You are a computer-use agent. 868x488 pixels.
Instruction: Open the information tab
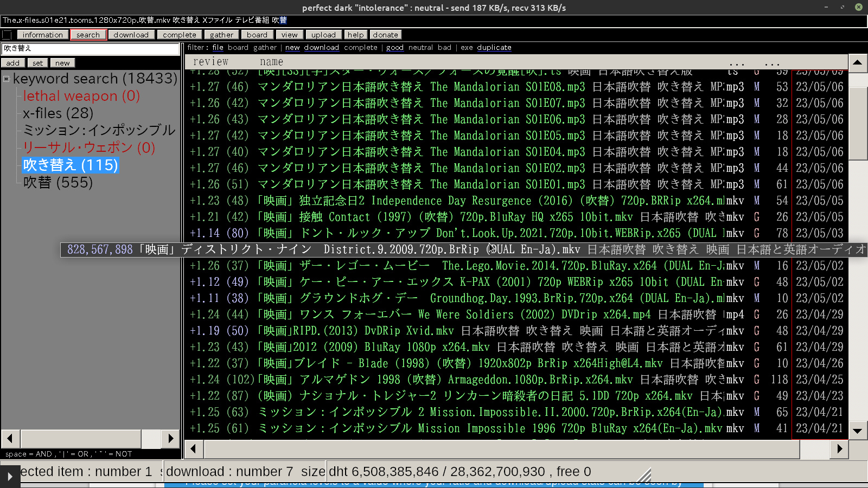[43, 35]
